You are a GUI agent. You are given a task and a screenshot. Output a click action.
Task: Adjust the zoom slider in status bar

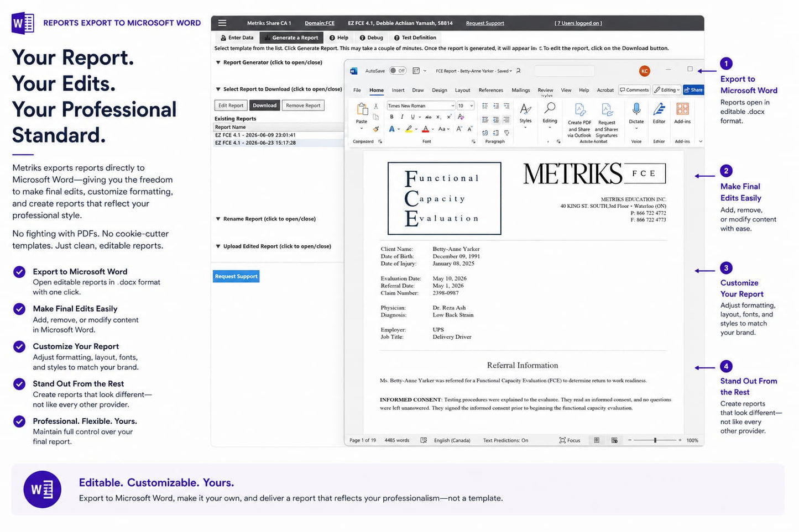655,440
